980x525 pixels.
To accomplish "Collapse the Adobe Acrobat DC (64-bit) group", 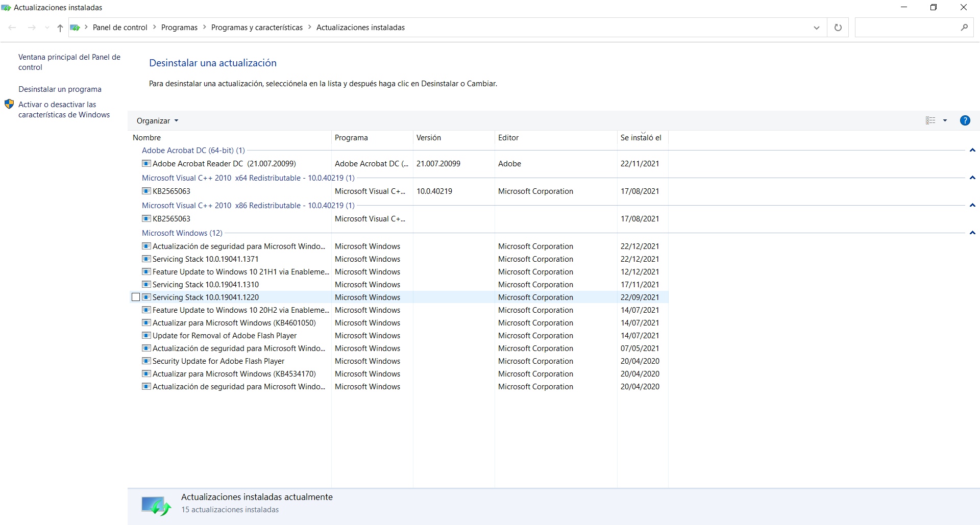I will 972,151.
